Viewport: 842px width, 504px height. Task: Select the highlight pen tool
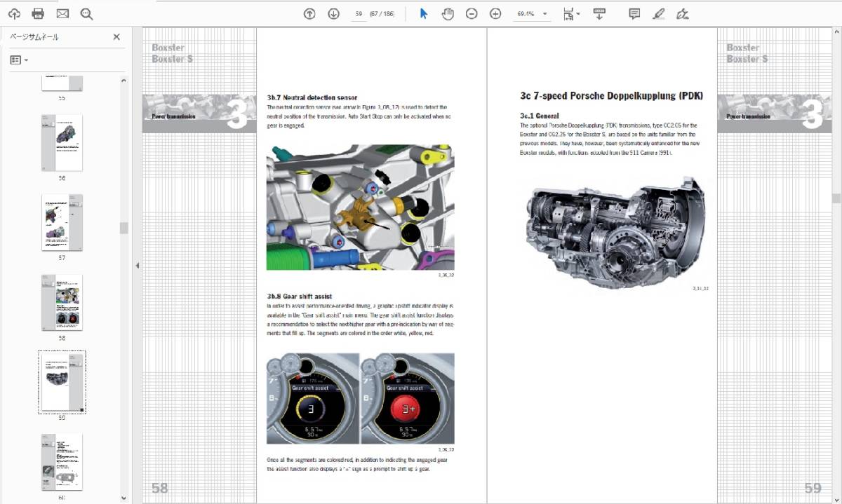[658, 13]
